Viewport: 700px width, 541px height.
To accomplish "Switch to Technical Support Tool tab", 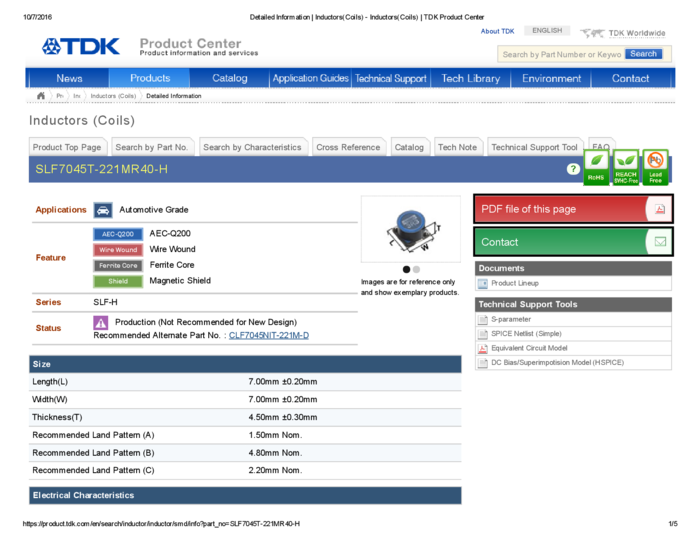I will [534, 147].
